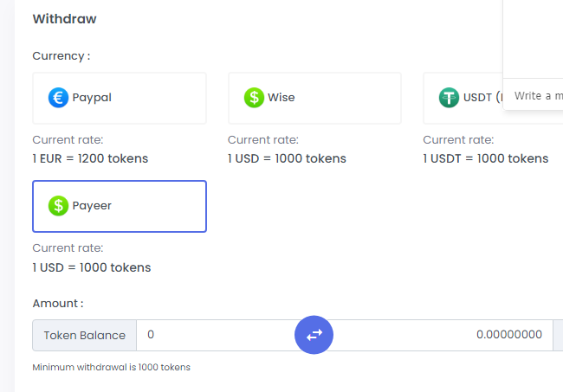
Task: Click the 'Amount :' label
Action: click(x=58, y=304)
